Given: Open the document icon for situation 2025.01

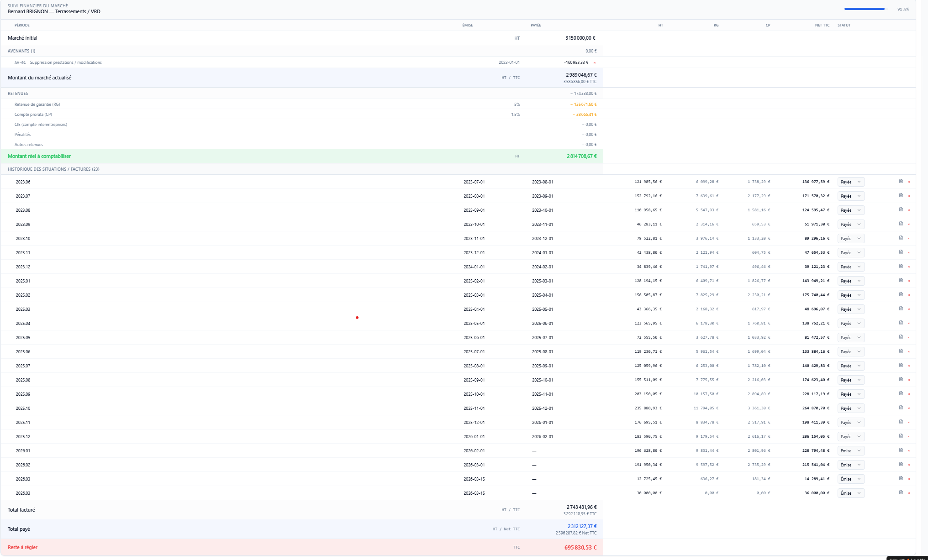Looking at the screenshot, I should pos(901,280).
